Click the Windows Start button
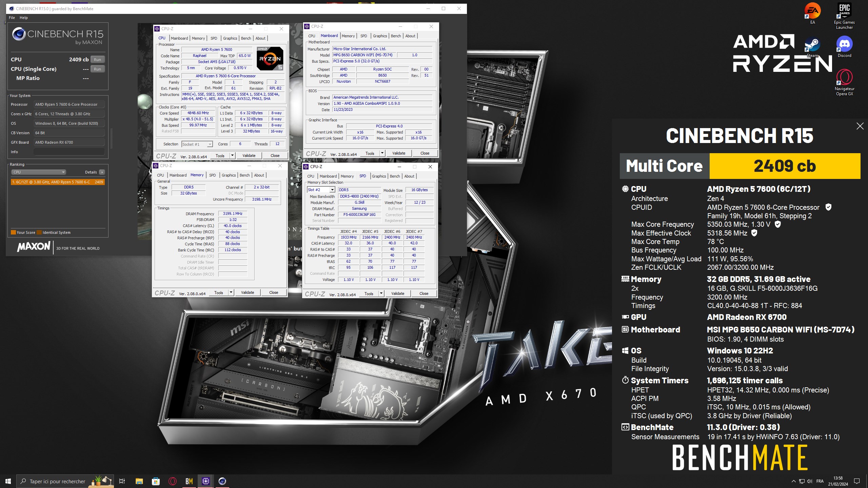This screenshot has width=868, height=488. tap(8, 481)
